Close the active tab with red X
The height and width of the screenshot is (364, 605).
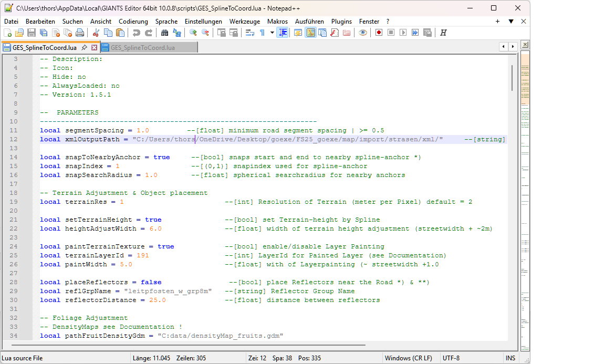coord(95,47)
